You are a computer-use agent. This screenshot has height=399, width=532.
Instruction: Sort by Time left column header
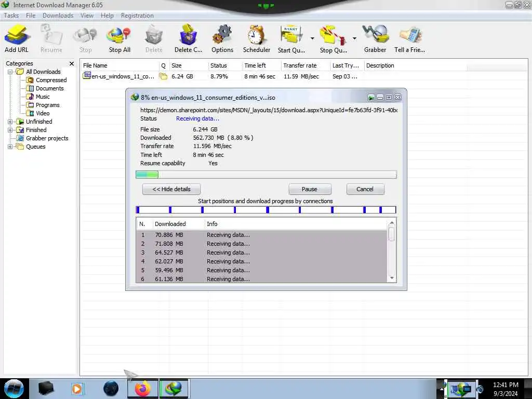click(262, 65)
